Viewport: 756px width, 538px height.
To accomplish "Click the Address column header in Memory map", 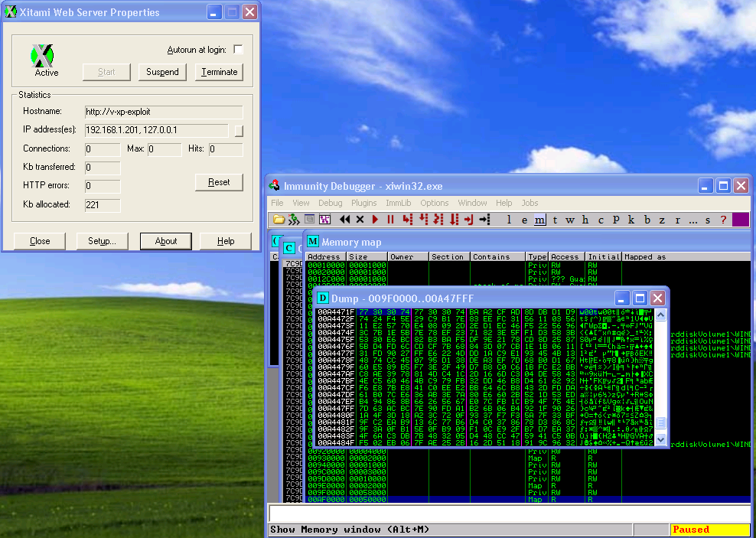I will point(327,257).
